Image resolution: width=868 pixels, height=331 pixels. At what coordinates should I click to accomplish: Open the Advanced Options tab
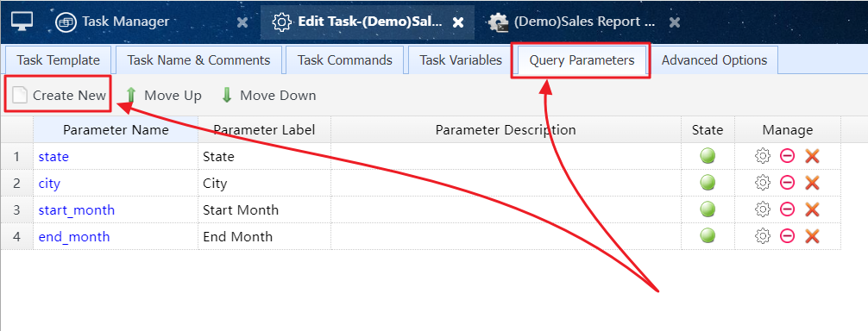pyautogui.click(x=714, y=60)
